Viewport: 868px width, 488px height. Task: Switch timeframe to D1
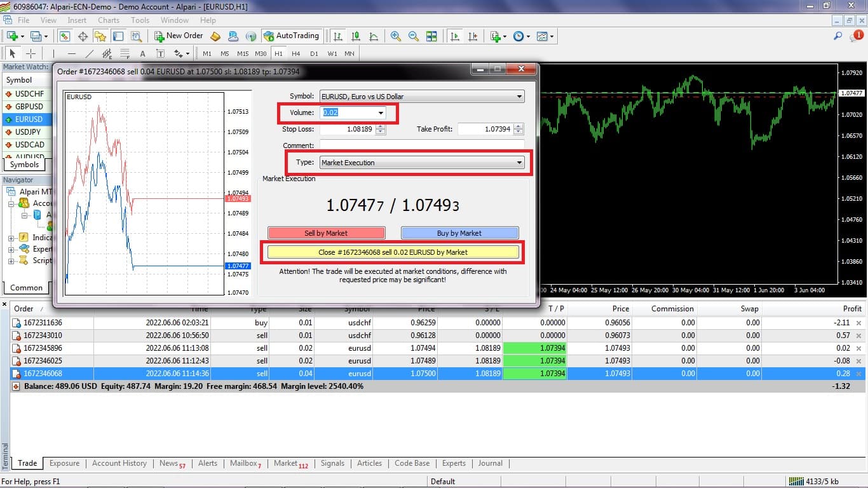tap(314, 53)
